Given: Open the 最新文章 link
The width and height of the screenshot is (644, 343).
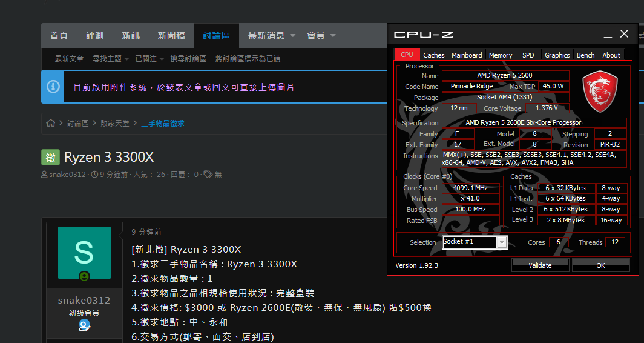Looking at the screenshot, I should click(x=70, y=59).
